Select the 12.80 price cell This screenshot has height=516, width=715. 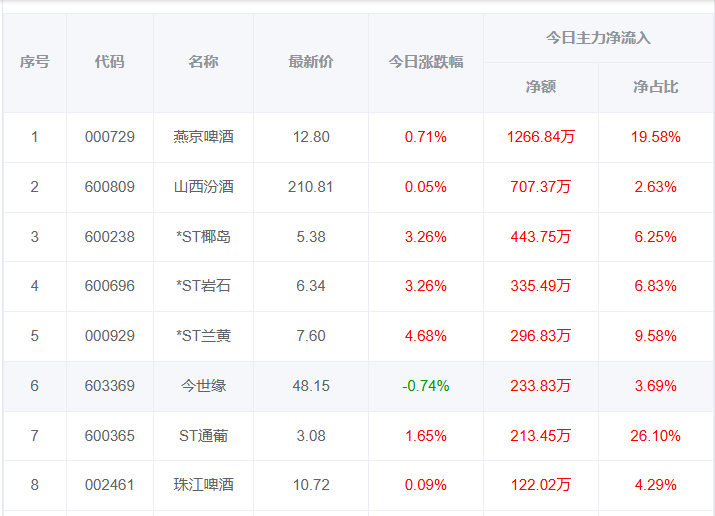(311, 137)
